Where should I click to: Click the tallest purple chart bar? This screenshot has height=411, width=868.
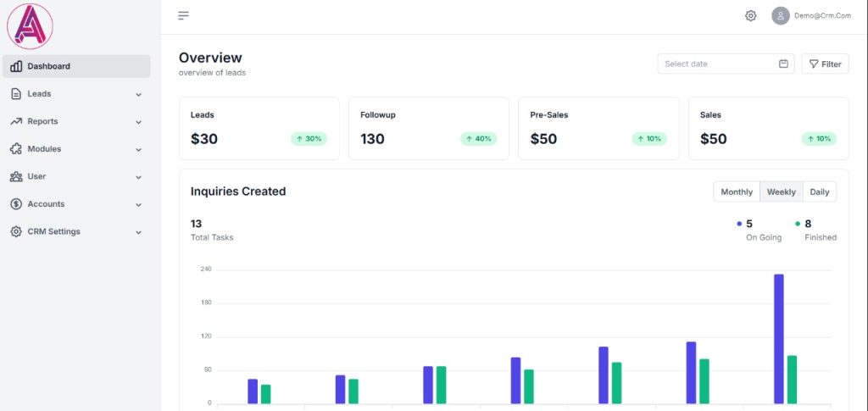[x=778, y=338]
